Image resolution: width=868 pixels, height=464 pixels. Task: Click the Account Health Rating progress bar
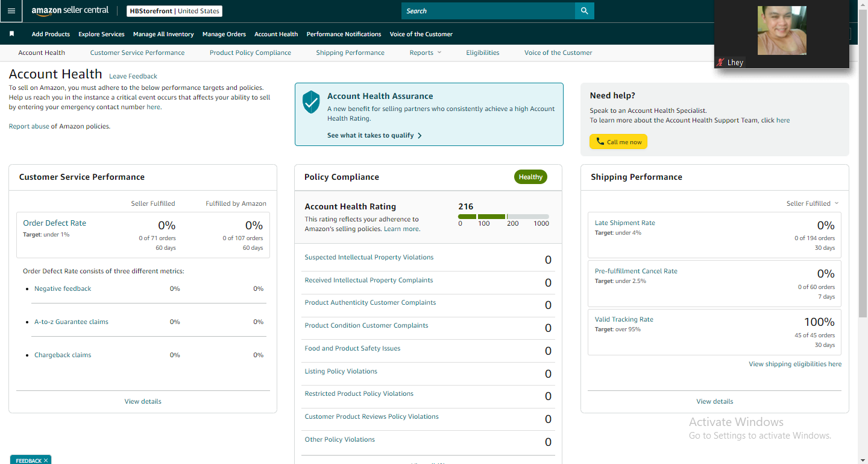(x=503, y=217)
